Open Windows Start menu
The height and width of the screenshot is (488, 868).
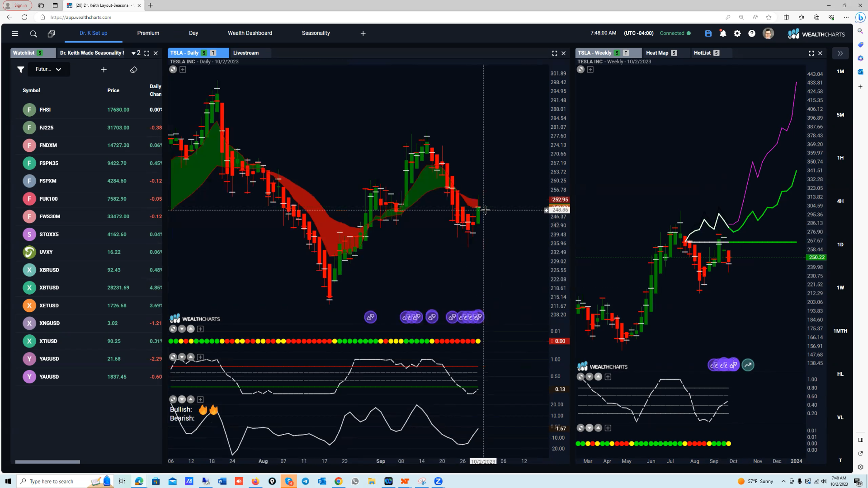coord(8,481)
